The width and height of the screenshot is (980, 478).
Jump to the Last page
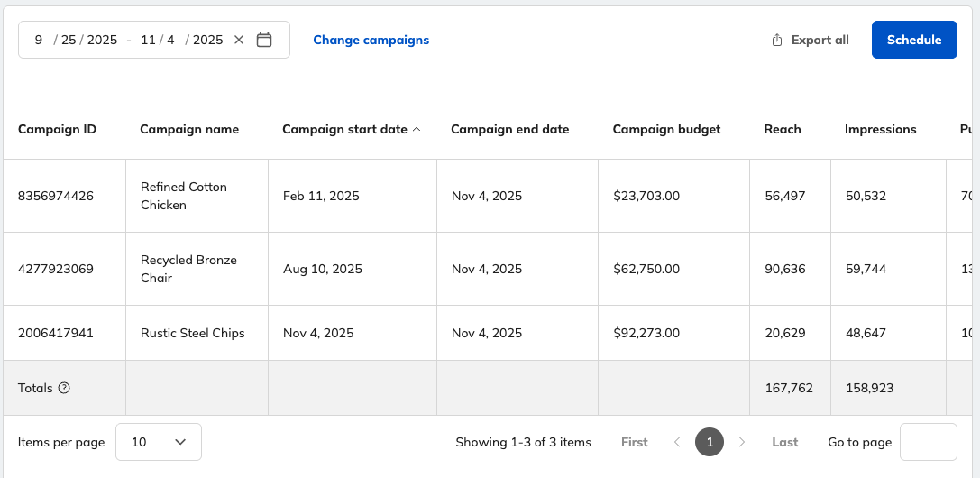785,442
